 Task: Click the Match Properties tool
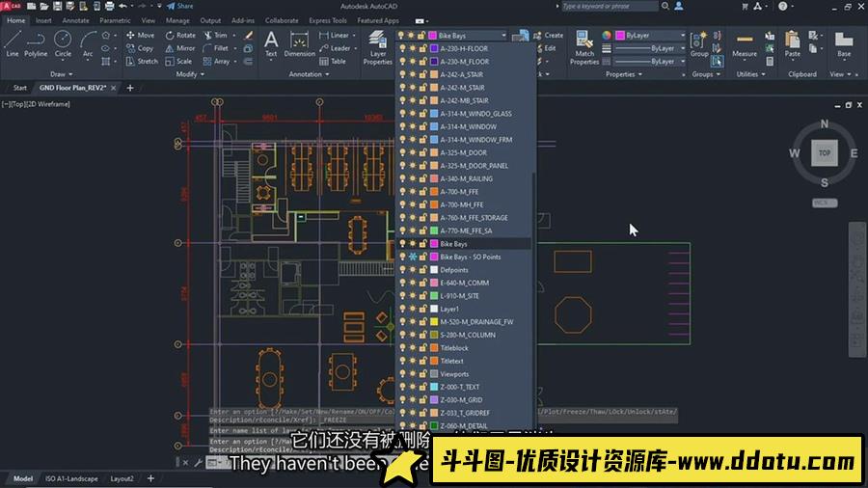(584, 47)
